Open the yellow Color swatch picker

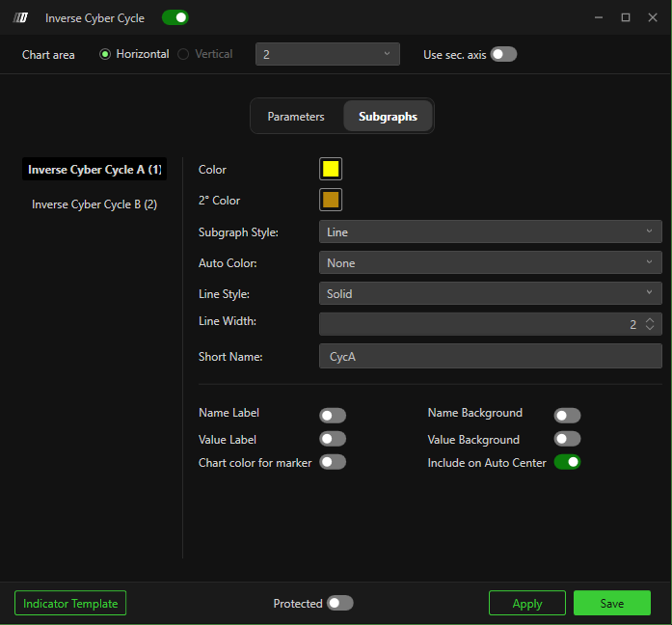331,169
